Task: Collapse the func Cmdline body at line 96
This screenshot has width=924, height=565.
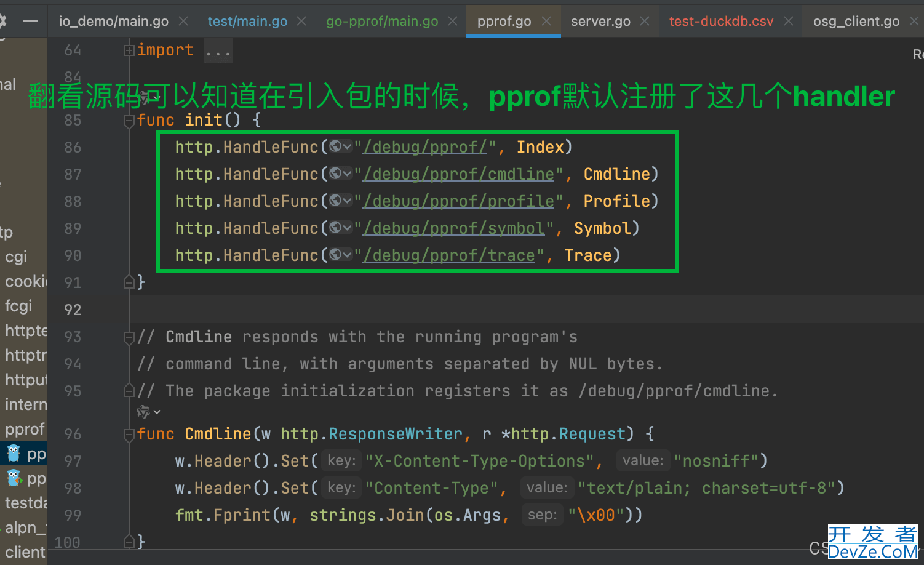Action: coord(129,435)
